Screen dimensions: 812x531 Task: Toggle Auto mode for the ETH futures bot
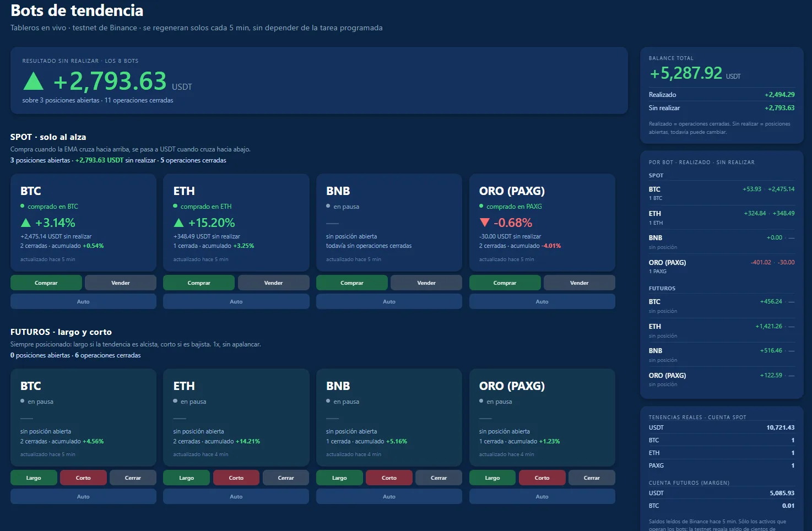click(x=236, y=496)
